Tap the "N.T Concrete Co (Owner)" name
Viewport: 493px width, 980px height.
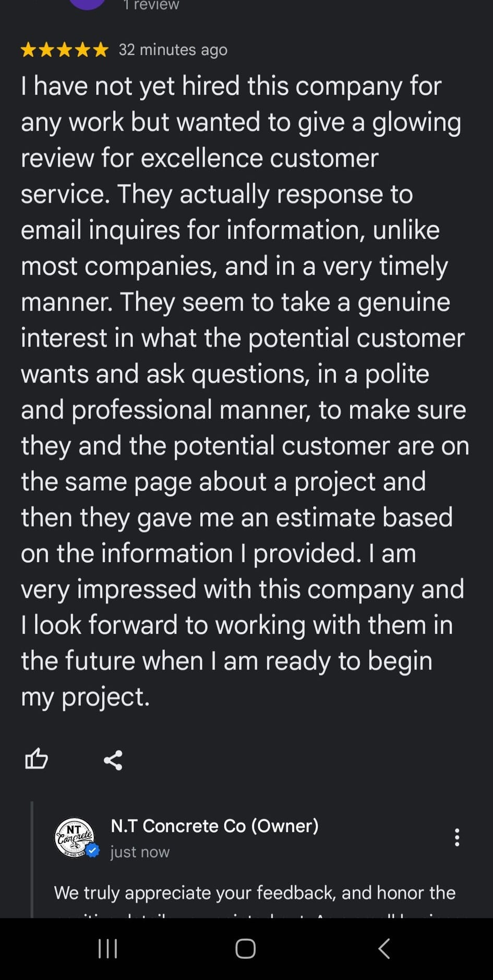[214, 825]
